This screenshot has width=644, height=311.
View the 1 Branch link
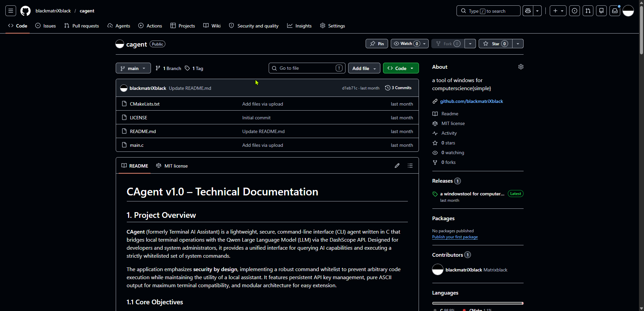pyautogui.click(x=168, y=68)
